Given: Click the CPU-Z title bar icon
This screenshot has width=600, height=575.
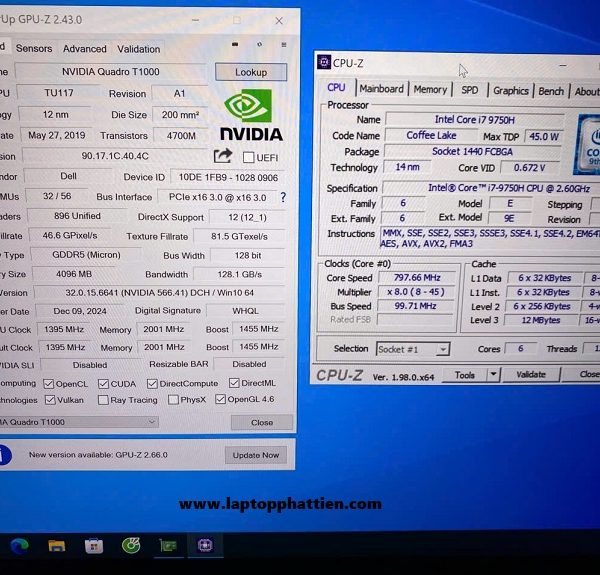Looking at the screenshot, I should coord(324,62).
